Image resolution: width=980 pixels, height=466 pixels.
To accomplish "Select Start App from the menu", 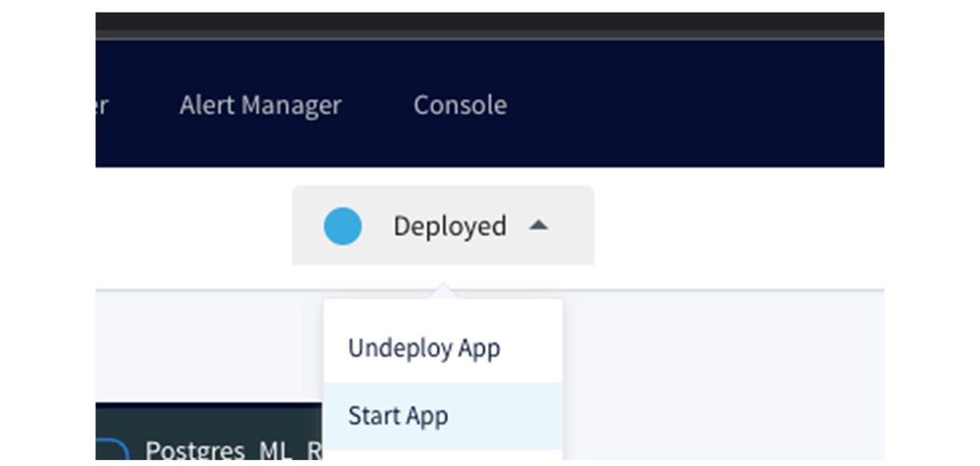I will [x=443, y=416].
